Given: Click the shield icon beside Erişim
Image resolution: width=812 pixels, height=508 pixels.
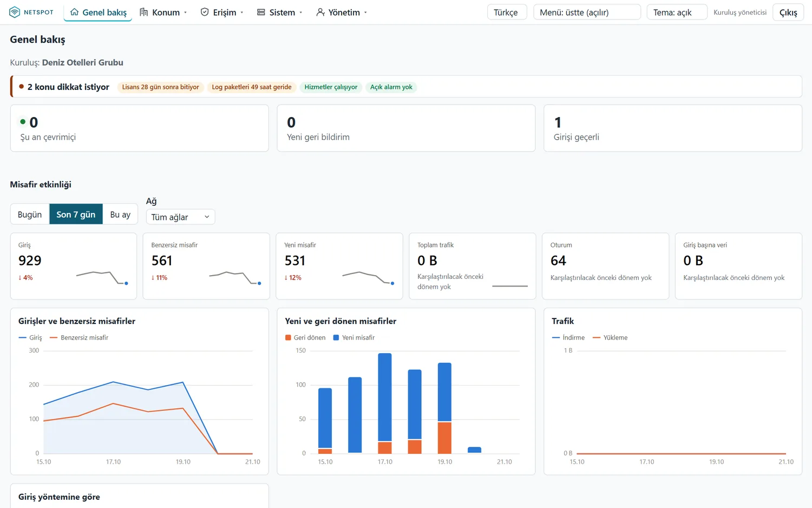Looking at the screenshot, I should pyautogui.click(x=205, y=12).
